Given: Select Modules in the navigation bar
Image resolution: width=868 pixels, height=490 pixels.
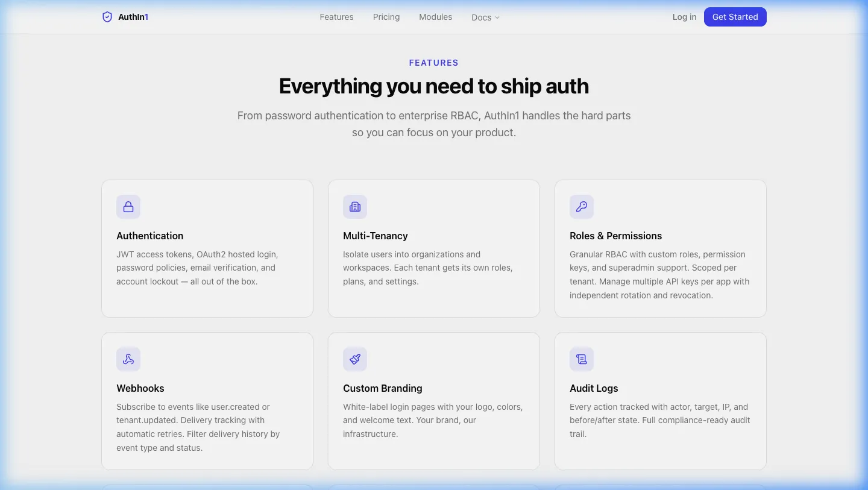Looking at the screenshot, I should coord(435,17).
